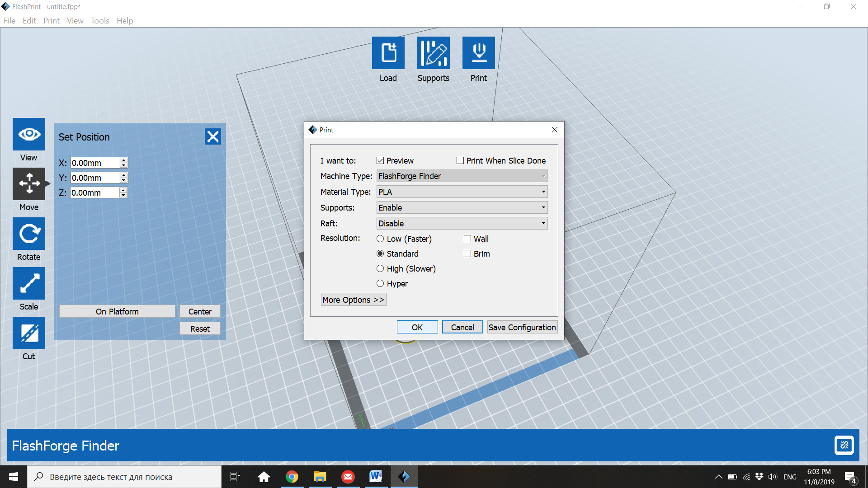Open the Machine Type dropdown
The height and width of the screenshot is (488, 868).
[x=462, y=176]
